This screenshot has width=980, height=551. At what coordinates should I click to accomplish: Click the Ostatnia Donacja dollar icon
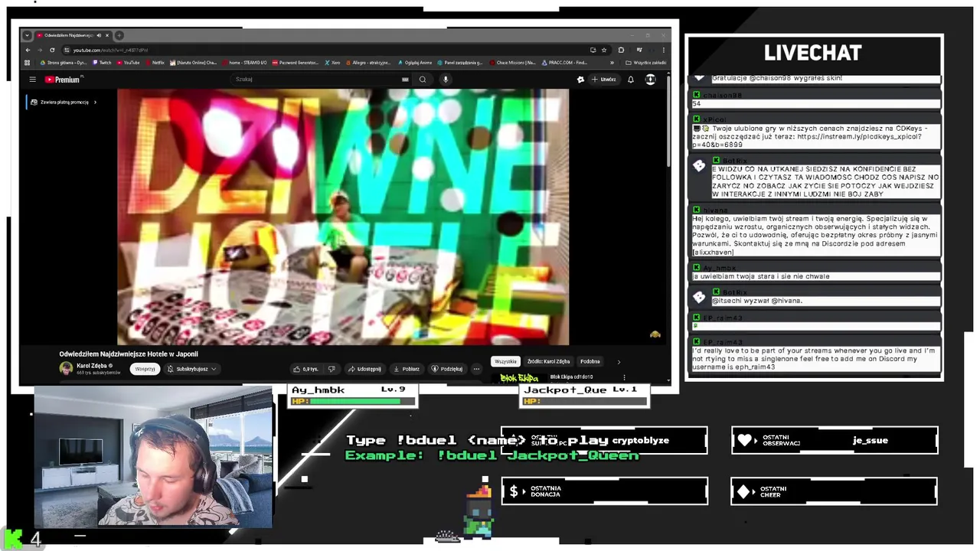[x=514, y=491]
